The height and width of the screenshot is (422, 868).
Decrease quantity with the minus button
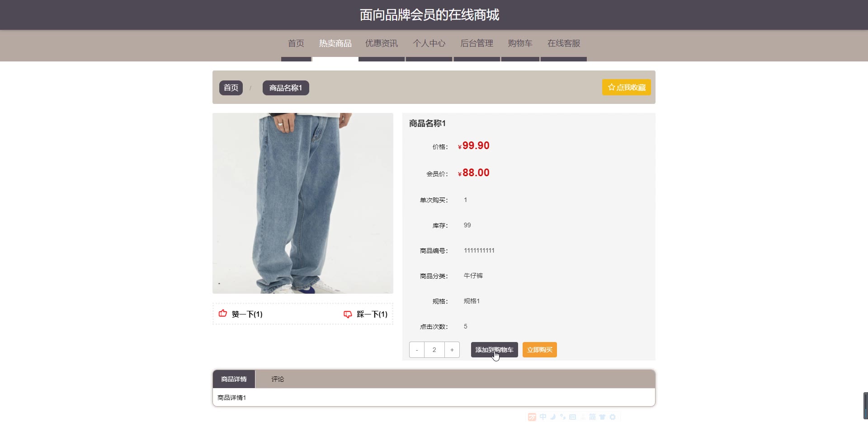point(417,350)
